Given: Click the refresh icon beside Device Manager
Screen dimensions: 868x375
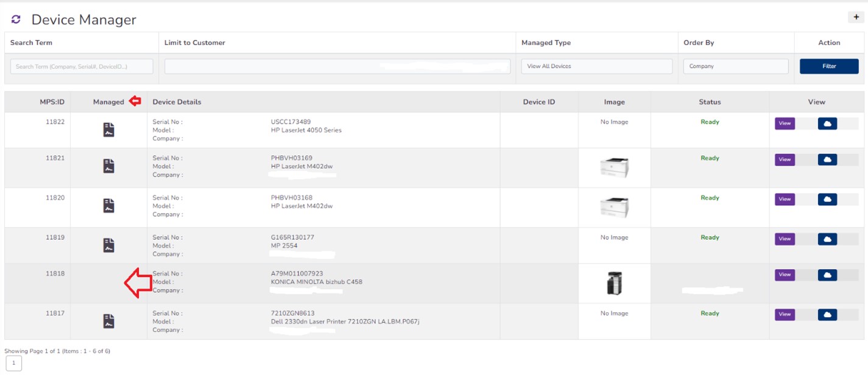Looking at the screenshot, I should [x=16, y=19].
